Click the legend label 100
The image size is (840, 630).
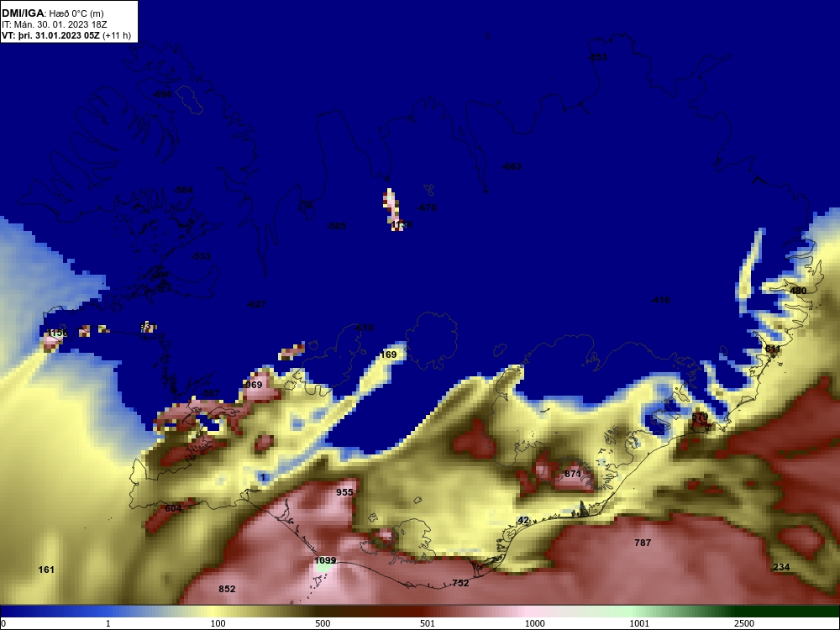coord(218,623)
